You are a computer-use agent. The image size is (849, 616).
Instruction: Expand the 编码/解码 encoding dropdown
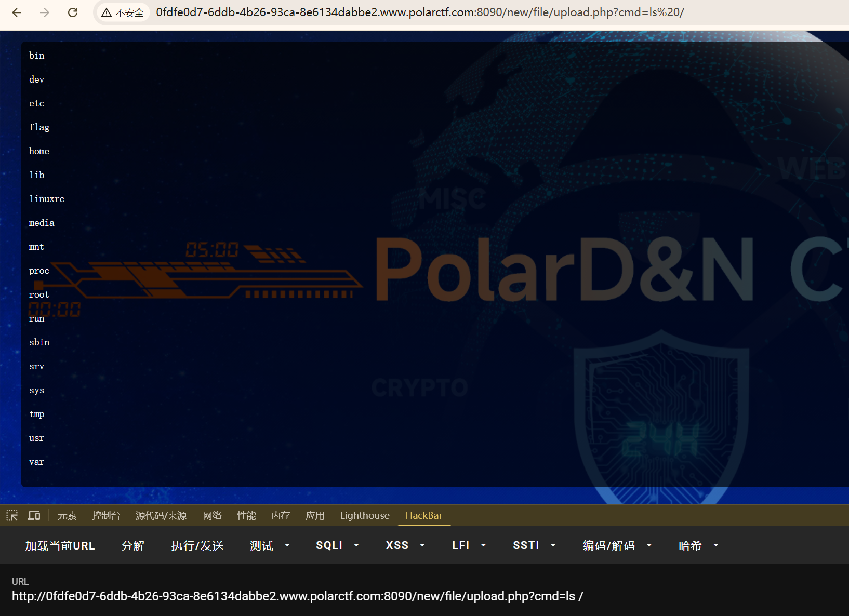coord(617,545)
